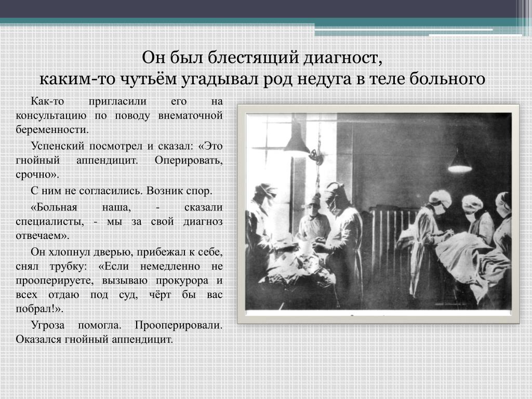The height and width of the screenshot is (399, 532).
Task: Click the line "всех отдаю под суд, чёрт бы вас"
Action: click(119, 295)
